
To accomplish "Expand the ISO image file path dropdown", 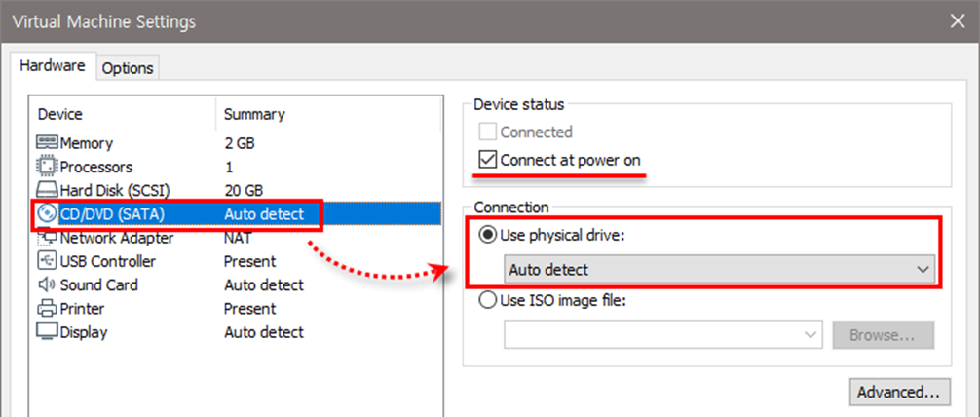I will 662,335.
